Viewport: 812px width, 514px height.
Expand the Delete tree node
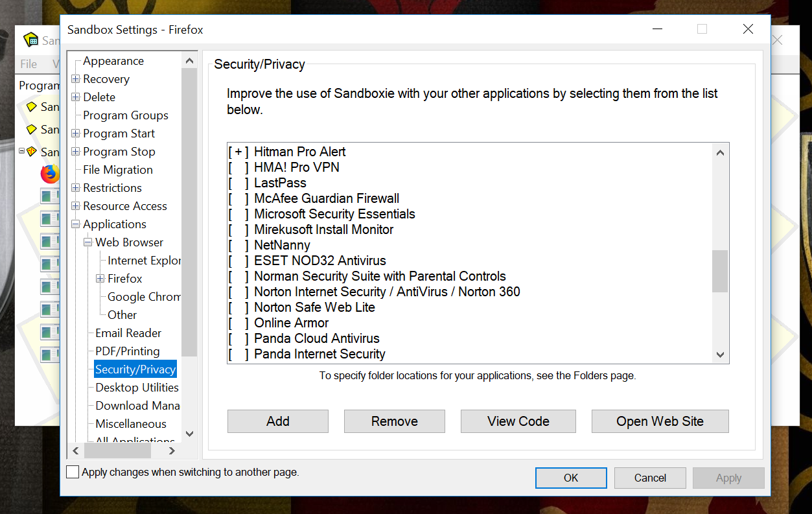76,97
